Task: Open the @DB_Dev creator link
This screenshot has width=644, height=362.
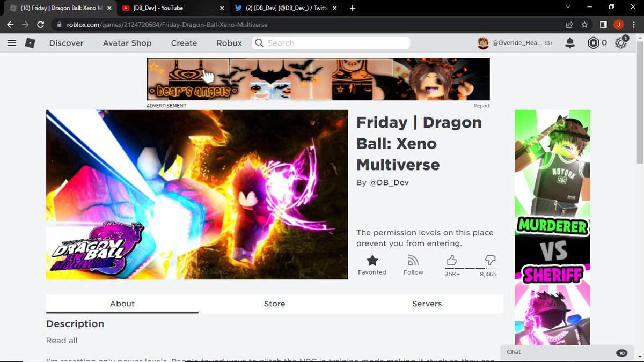Action: click(389, 183)
